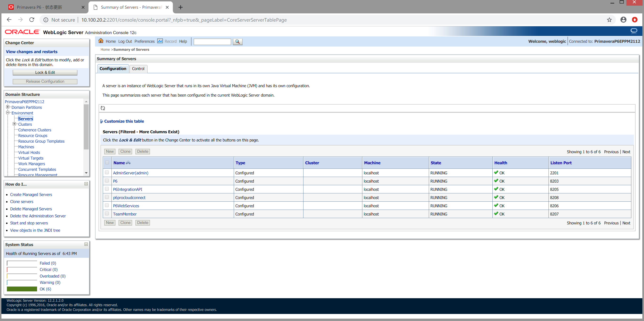This screenshot has height=321, width=644.
Task: Click the Failed (0) status link
Action: click(48, 263)
